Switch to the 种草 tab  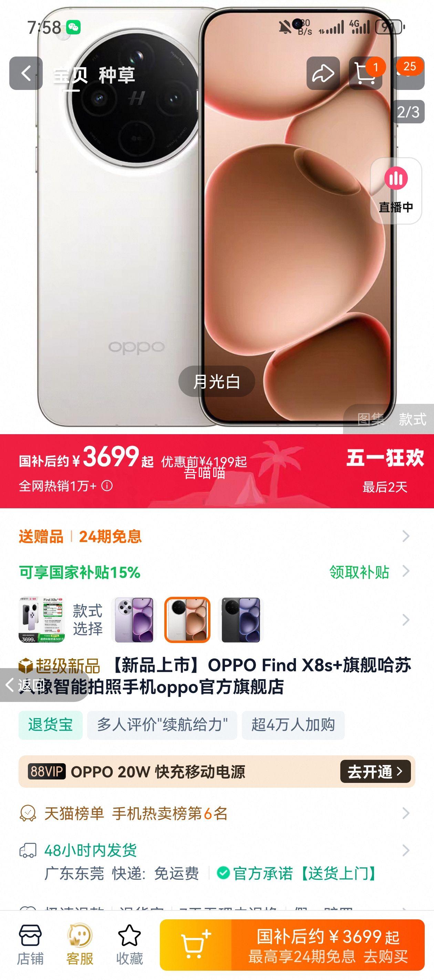(x=116, y=74)
